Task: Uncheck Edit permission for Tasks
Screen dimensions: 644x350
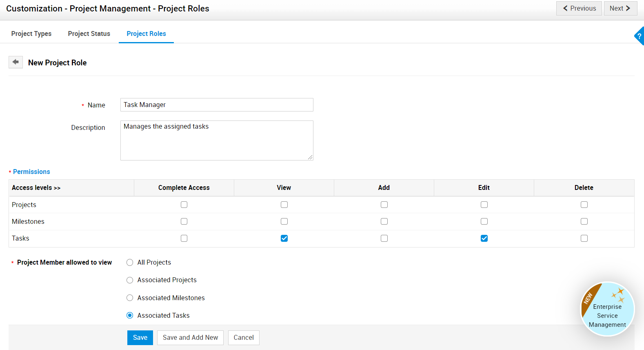Action: [x=484, y=238]
